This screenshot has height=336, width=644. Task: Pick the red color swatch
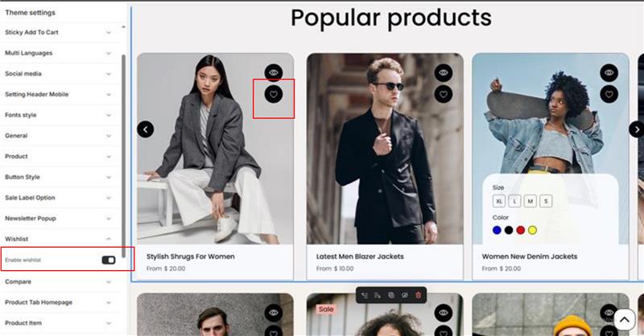521,230
